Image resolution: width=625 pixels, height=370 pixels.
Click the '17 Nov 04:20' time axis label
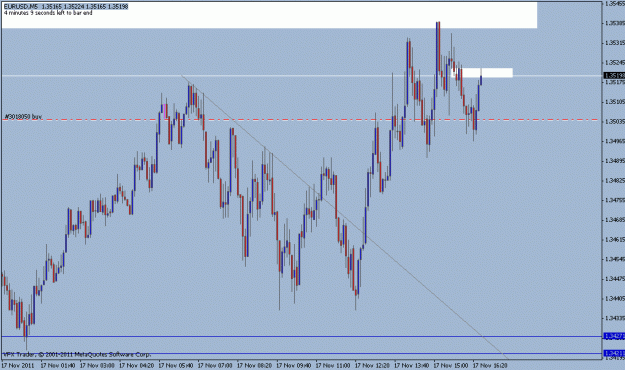click(x=137, y=365)
